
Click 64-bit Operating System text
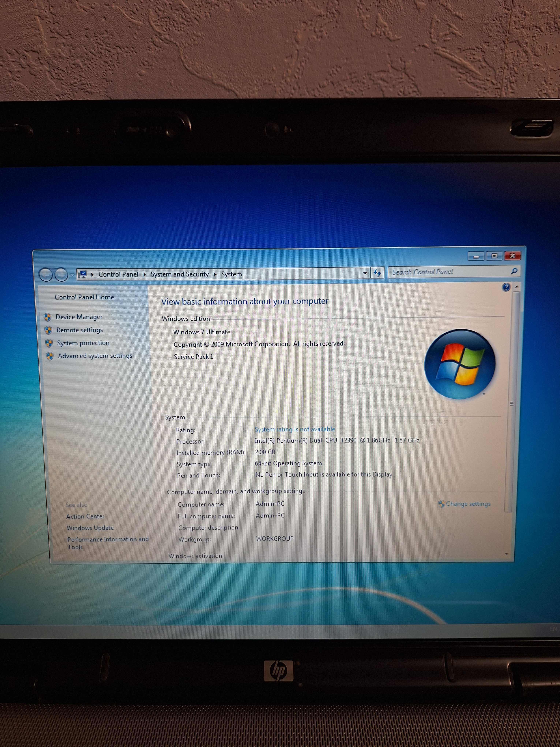click(x=288, y=463)
